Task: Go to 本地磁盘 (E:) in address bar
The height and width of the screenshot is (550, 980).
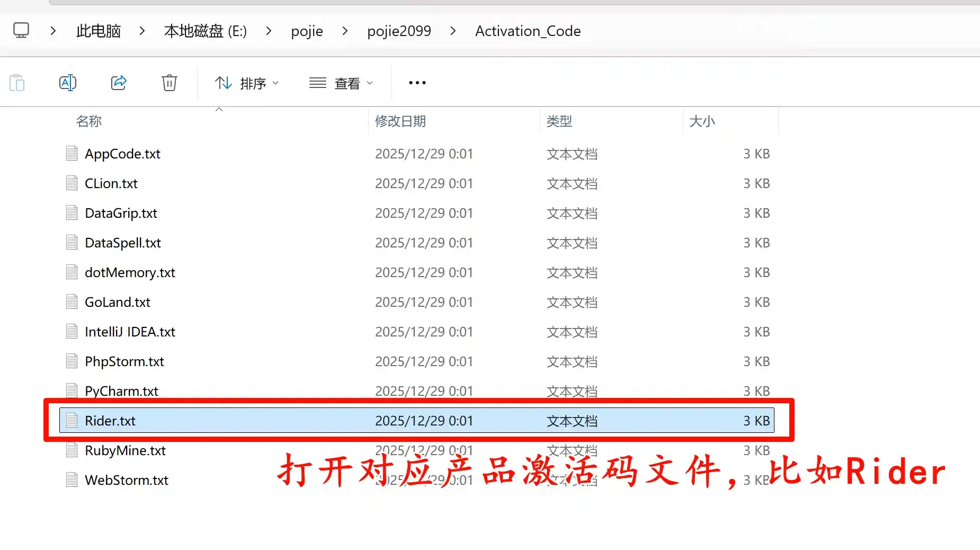Action: pos(206,31)
